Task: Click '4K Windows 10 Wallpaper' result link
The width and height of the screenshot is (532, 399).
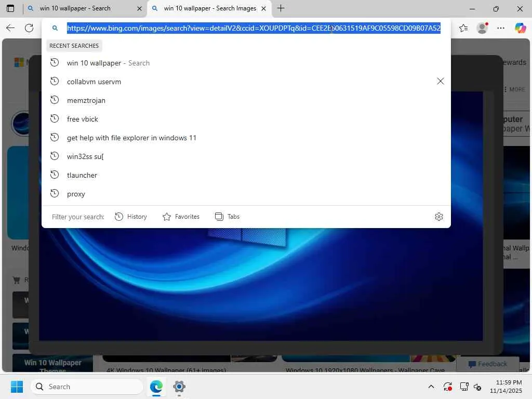Action: (x=166, y=370)
